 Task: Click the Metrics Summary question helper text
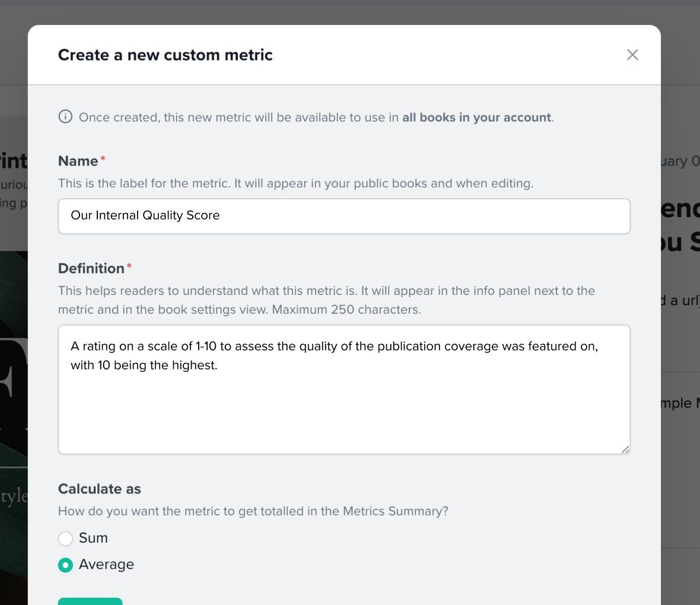253,511
